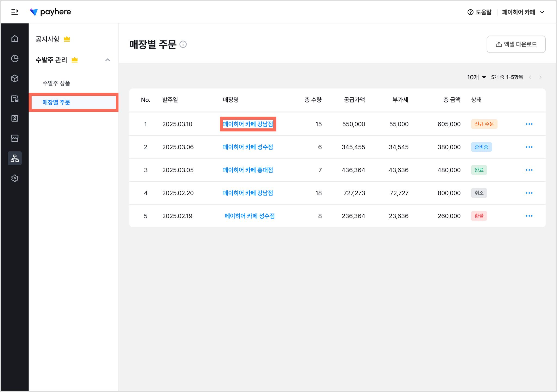This screenshot has width=557, height=392.
Task: Click the 23,636 VAT cell
Action: [398, 216]
